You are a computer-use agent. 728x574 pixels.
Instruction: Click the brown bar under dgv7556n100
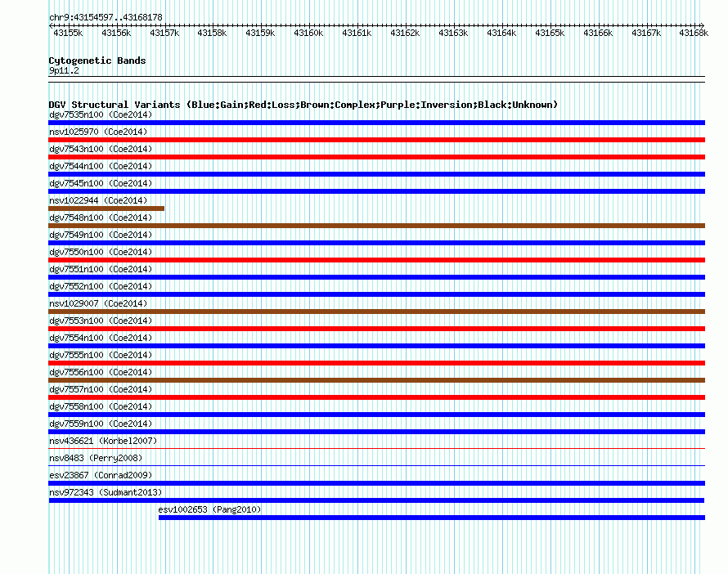pos(376,380)
